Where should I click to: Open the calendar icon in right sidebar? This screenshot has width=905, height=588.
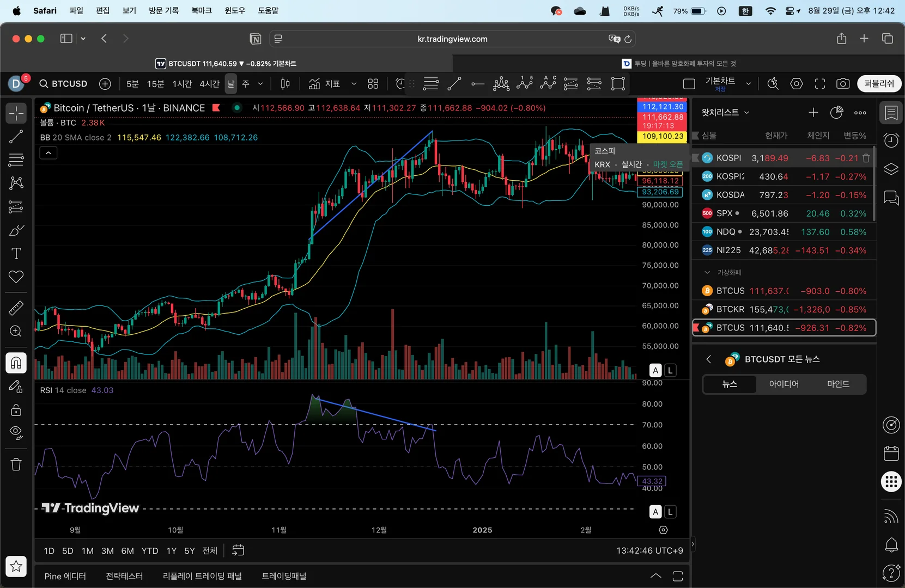pyautogui.click(x=891, y=453)
